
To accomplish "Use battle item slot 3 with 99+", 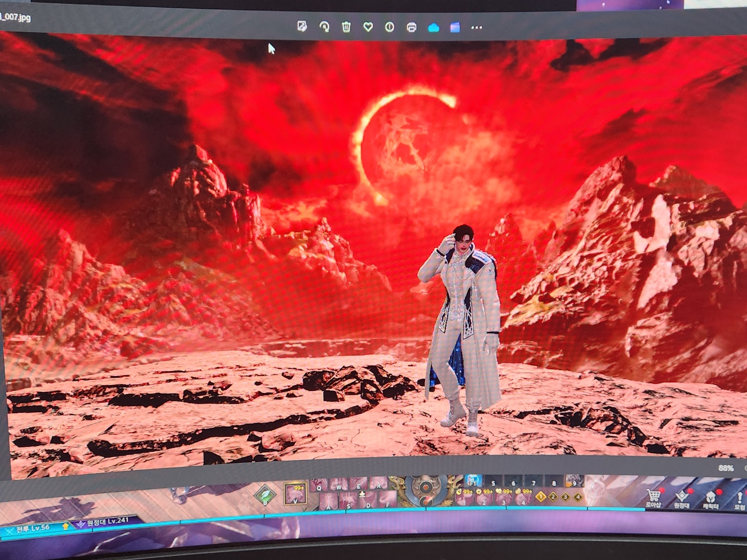I will coord(504,497).
